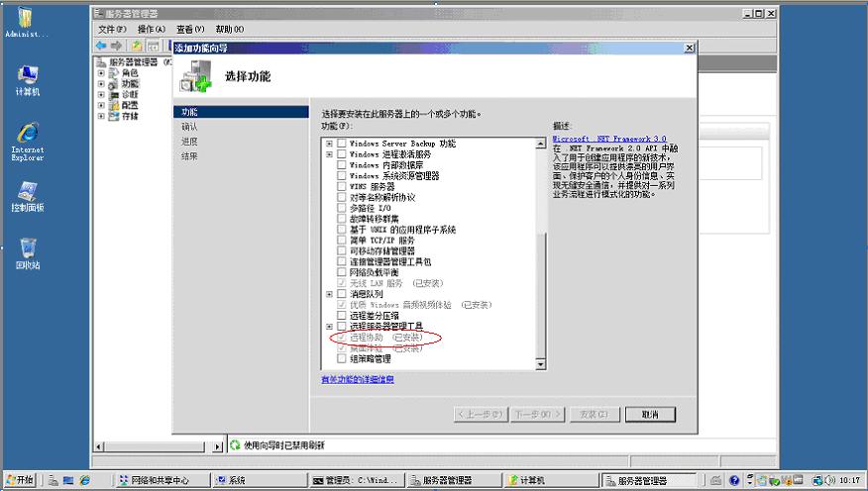Switch to 网络和共享中心 taskbar window
868x491 pixels.
163,480
